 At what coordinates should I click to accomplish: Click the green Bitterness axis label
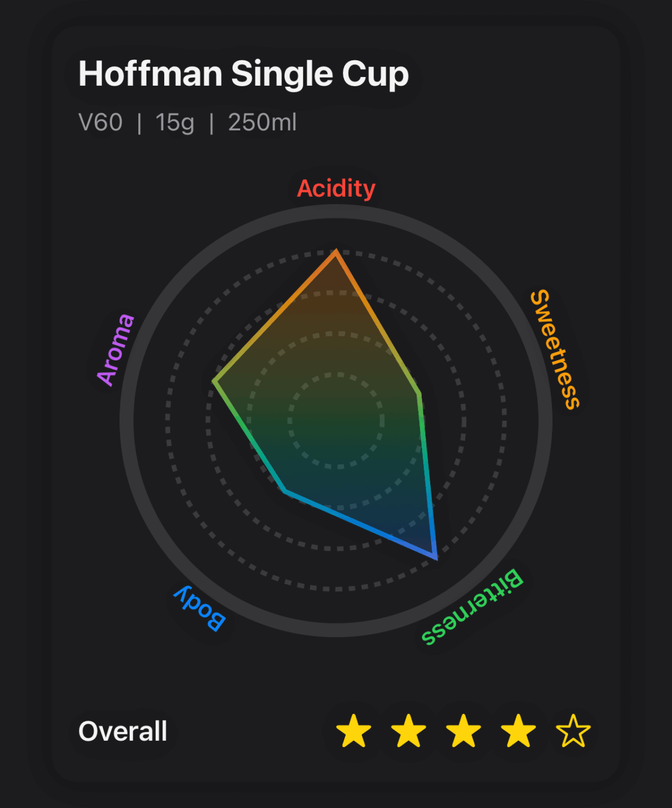click(472, 607)
